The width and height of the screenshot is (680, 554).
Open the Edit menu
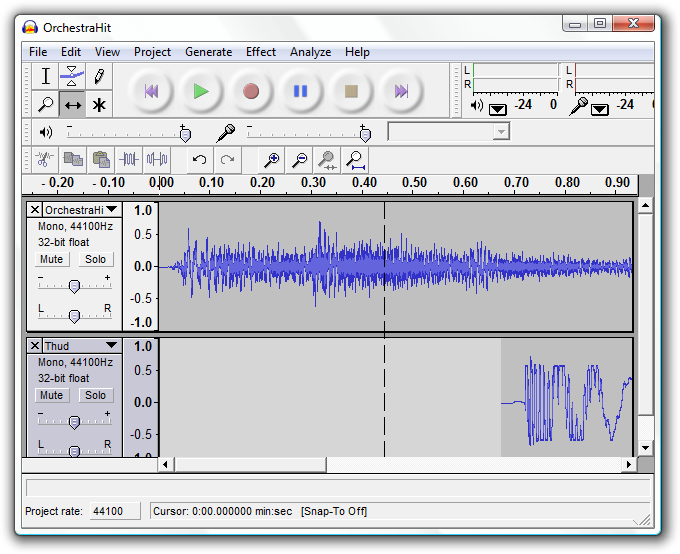pyautogui.click(x=71, y=52)
